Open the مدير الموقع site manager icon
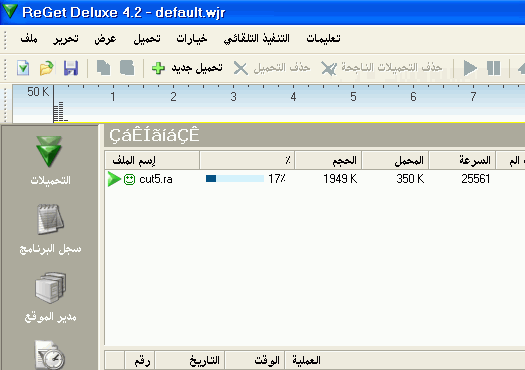This screenshot has width=525, height=370. click(x=50, y=297)
